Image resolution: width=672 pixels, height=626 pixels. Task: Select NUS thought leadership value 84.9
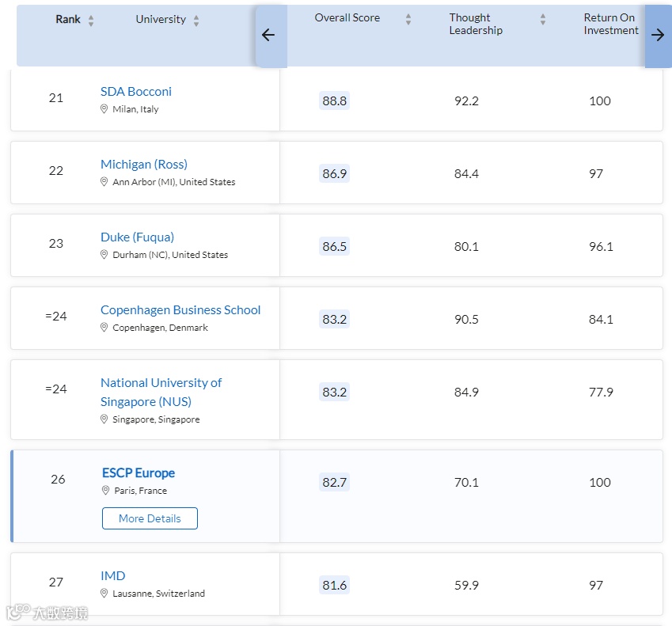click(466, 392)
